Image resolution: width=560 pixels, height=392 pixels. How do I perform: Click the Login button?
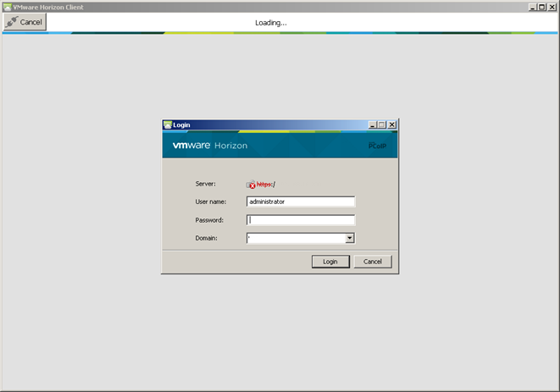click(x=330, y=262)
